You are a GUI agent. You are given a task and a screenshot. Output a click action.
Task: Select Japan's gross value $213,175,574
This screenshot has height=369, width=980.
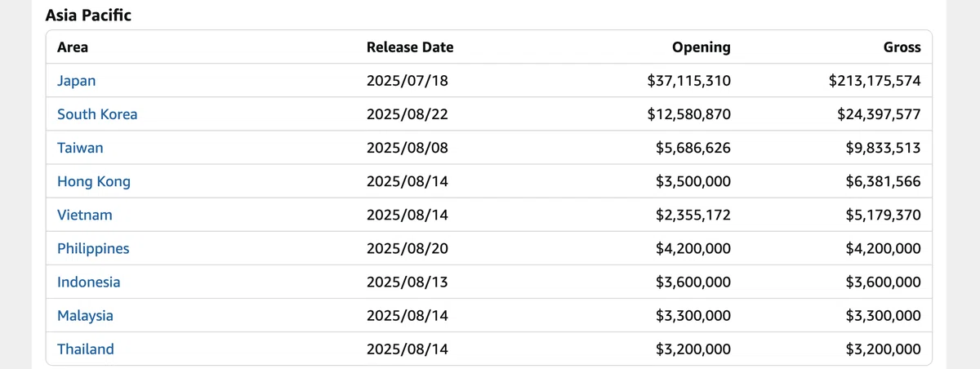pos(875,81)
